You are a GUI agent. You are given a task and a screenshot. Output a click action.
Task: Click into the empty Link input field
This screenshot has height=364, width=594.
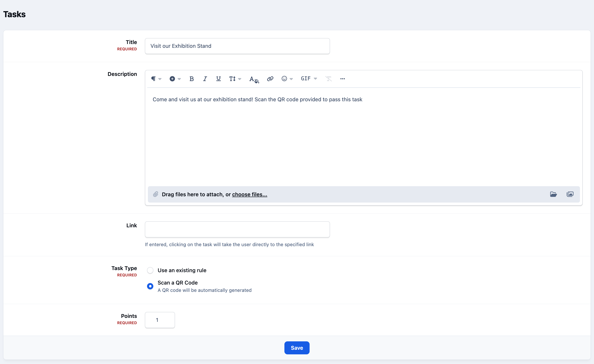(x=237, y=229)
